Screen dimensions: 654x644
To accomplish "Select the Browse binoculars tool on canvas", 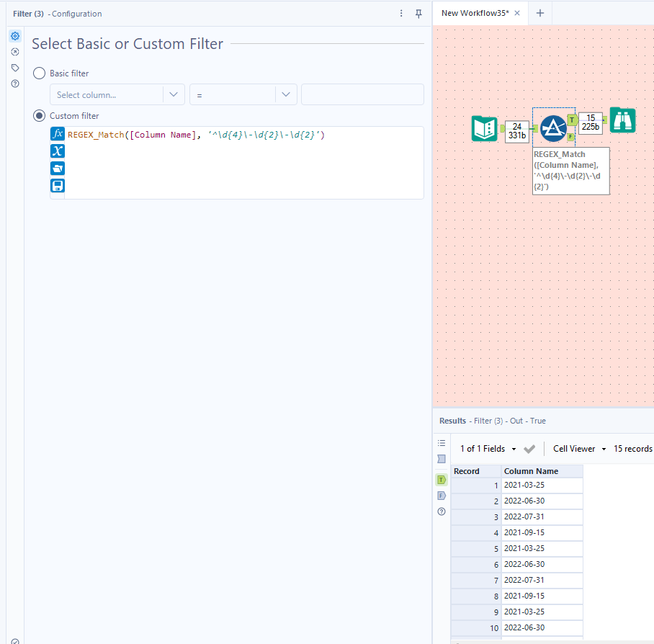I will (622, 120).
